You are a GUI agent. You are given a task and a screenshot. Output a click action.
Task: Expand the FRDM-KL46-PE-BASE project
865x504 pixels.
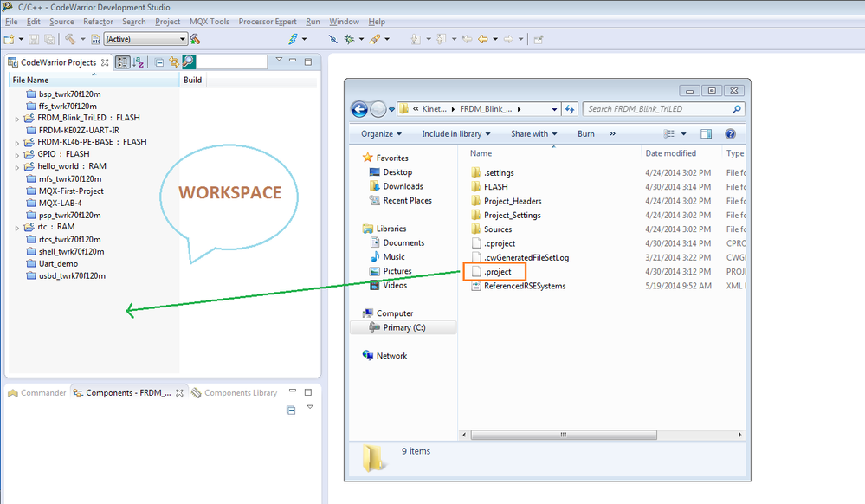pyautogui.click(x=16, y=143)
